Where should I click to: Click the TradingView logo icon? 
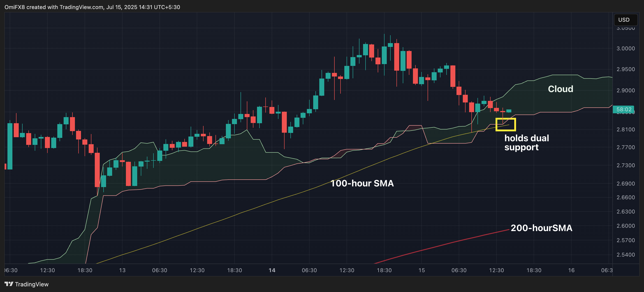click(9, 284)
